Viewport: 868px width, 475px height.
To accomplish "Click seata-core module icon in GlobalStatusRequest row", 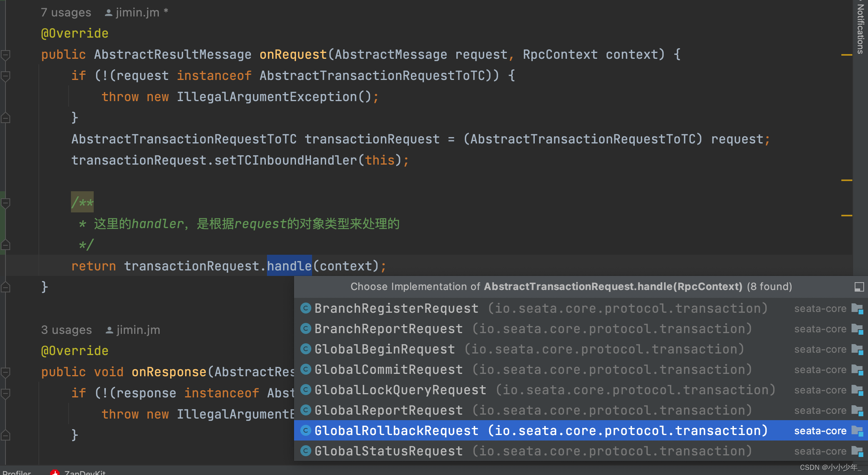I will 857,451.
